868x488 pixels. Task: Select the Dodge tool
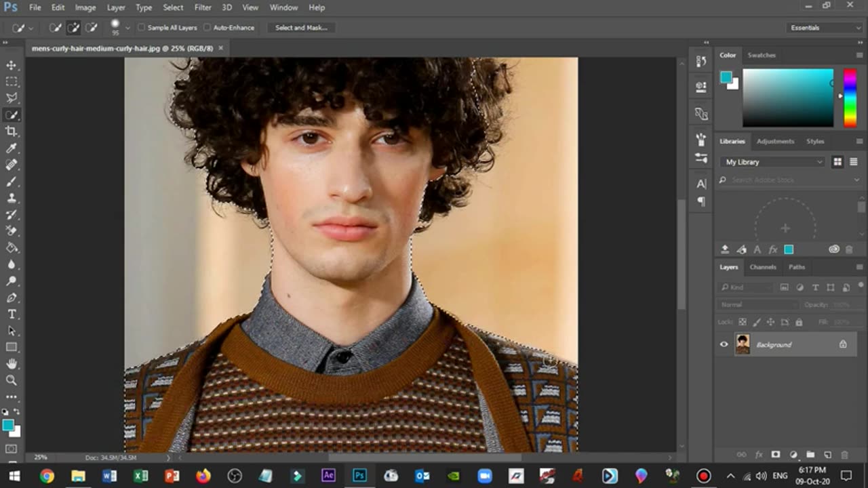point(12,281)
